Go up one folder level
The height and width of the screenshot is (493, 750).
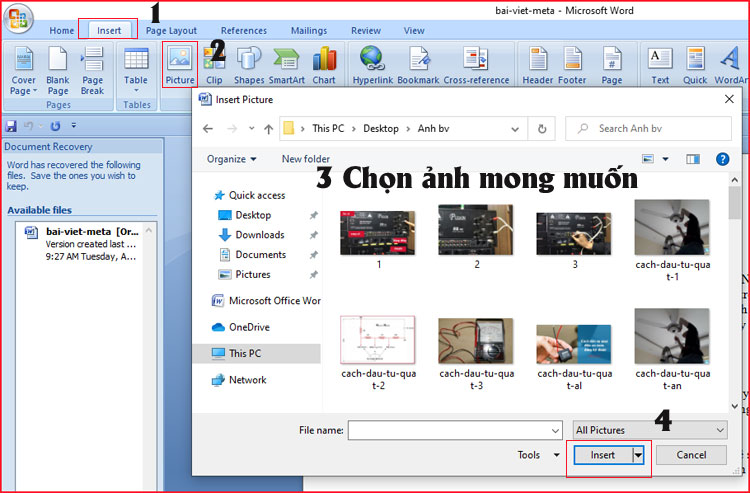(x=268, y=129)
